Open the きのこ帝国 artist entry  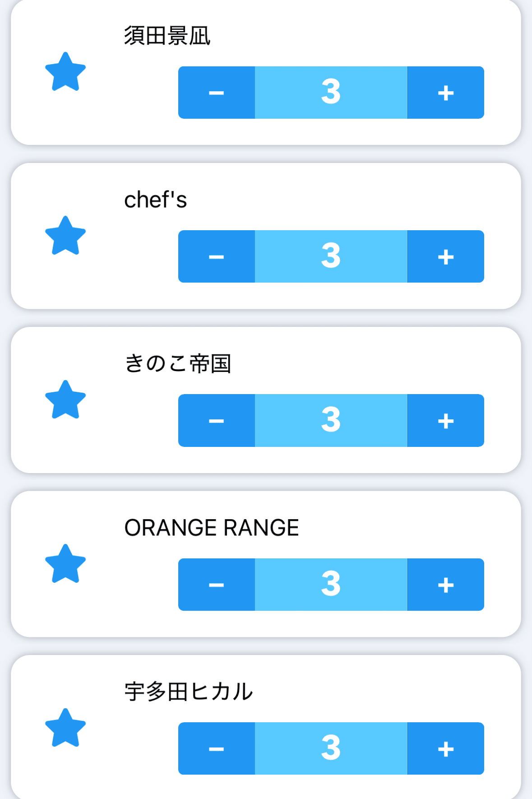[177, 364]
